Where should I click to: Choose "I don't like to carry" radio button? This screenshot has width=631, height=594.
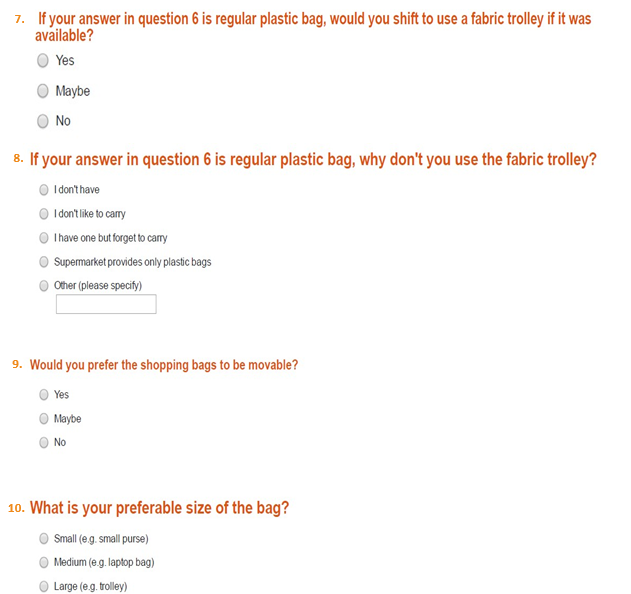coord(43,213)
